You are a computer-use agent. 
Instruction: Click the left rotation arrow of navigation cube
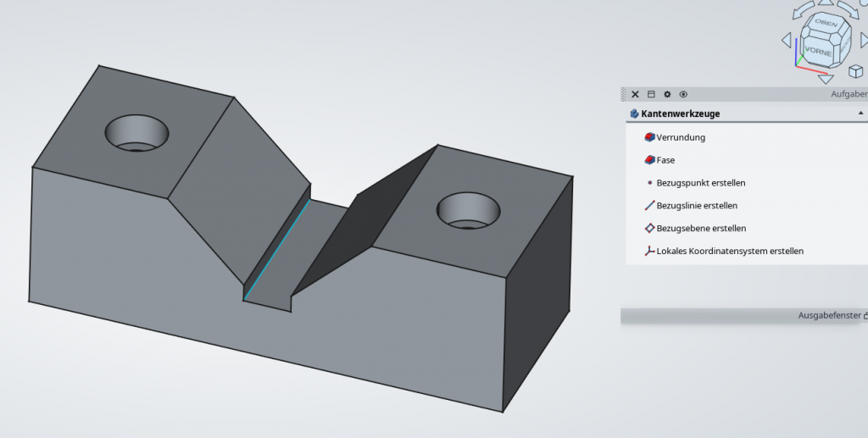coord(786,39)
